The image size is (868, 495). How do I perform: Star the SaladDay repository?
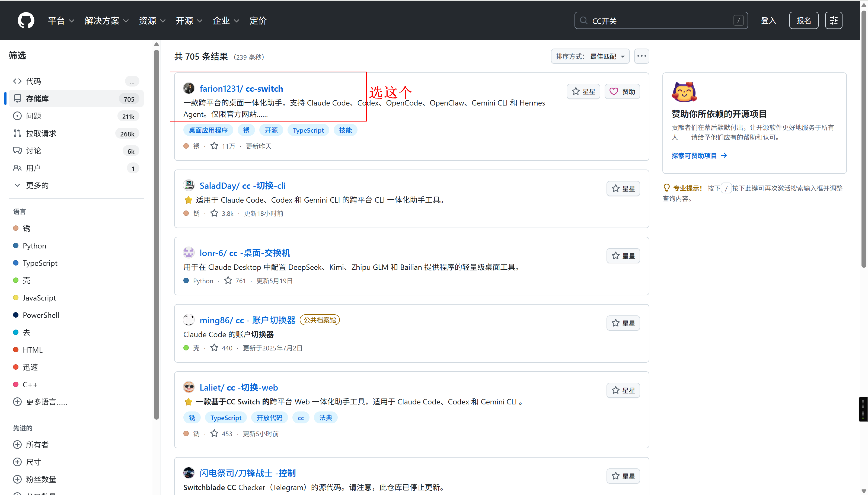coord(623,189)
